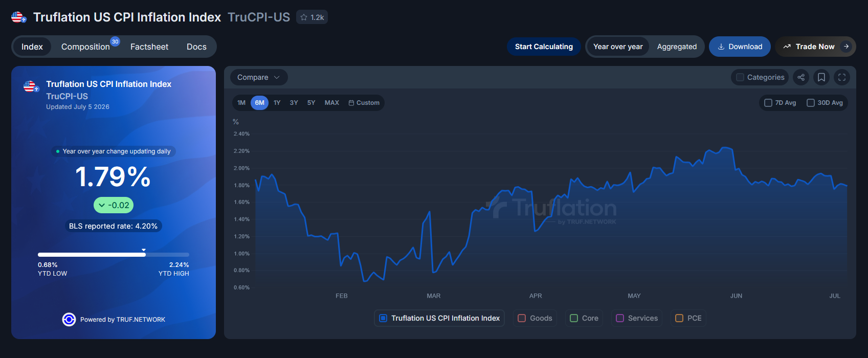Click the FEB label on chart axis

342,296
